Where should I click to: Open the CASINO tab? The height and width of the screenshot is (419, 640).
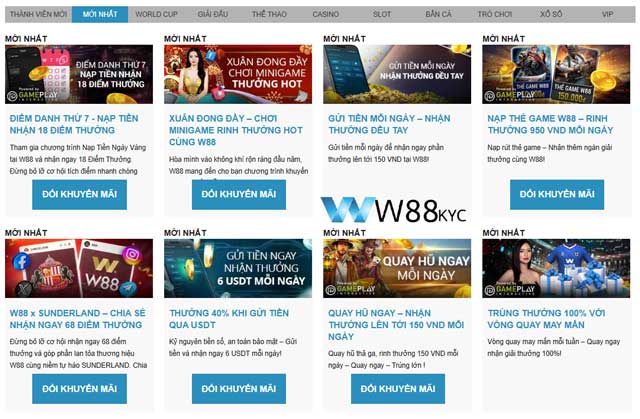pos(325,15)
